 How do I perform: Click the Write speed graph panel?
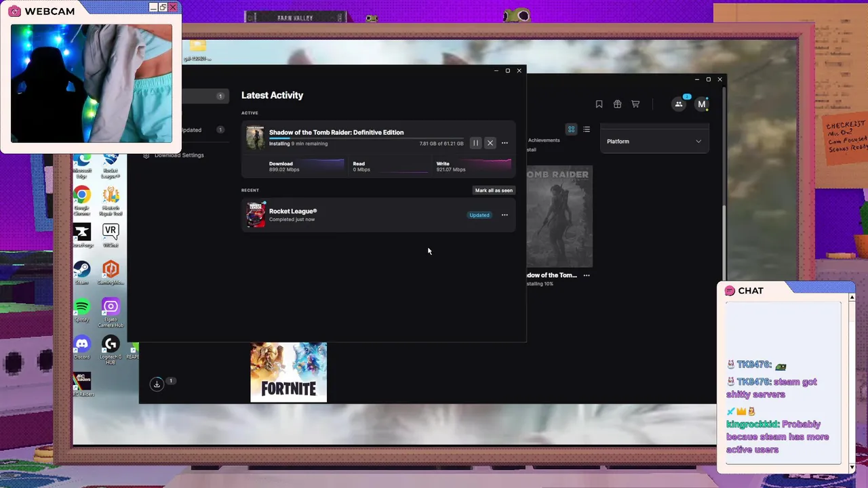coord(473,166)
